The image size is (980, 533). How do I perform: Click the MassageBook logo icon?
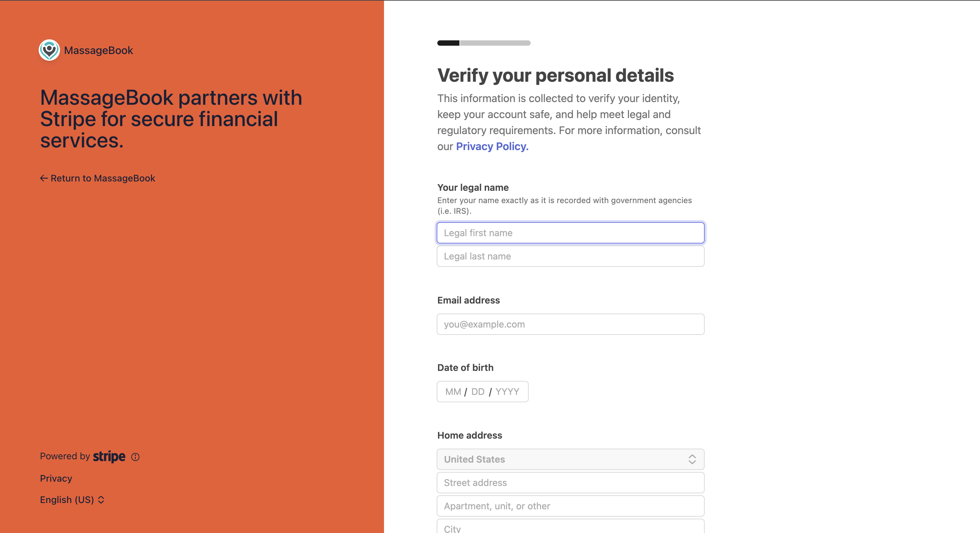pos(49,50)
